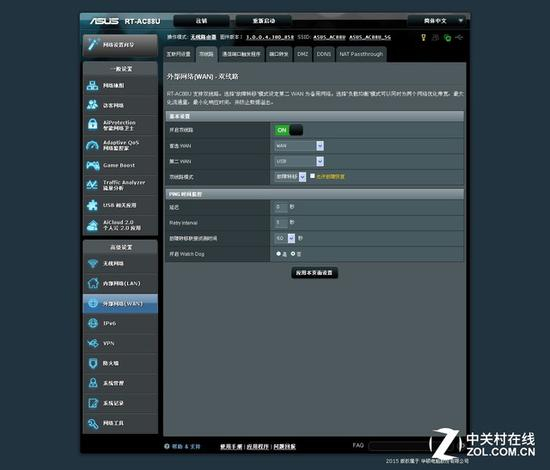The image size is (550, 470).
Task: Expand the primary WAN dropdown
Action: click(299, 146)
